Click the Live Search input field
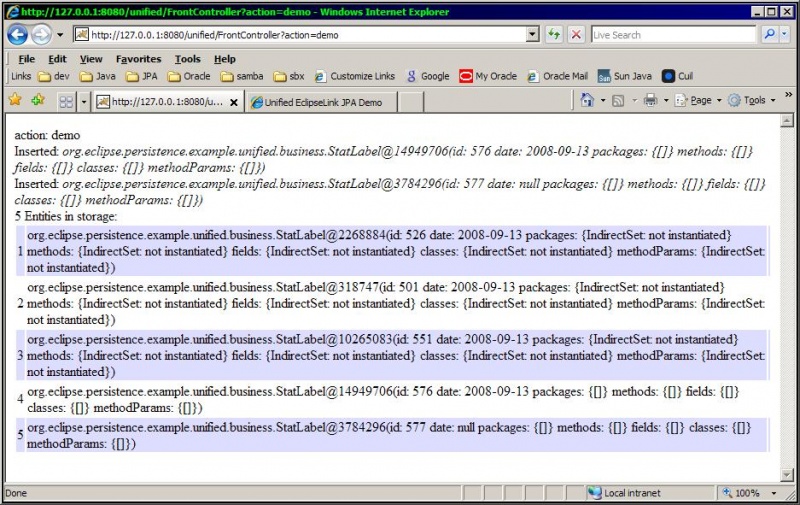This screenshot has height=505, width=800. [x=673, y=35]
